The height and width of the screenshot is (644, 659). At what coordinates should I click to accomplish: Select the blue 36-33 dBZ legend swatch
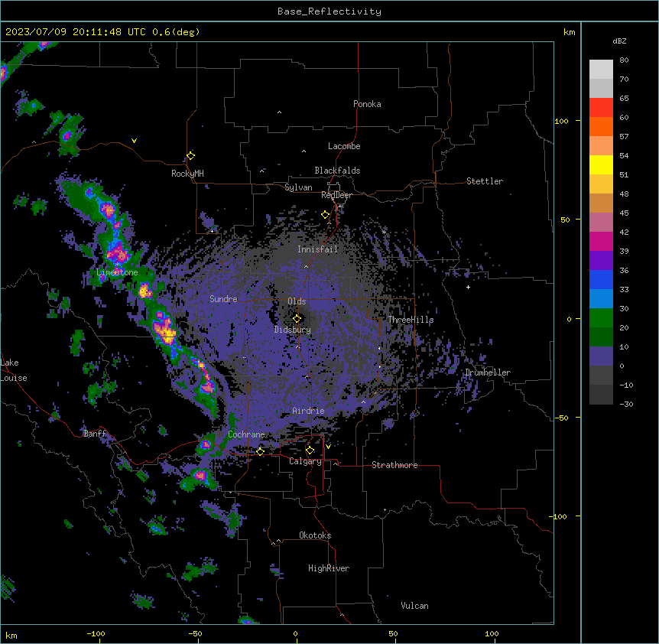coord(601,279)
